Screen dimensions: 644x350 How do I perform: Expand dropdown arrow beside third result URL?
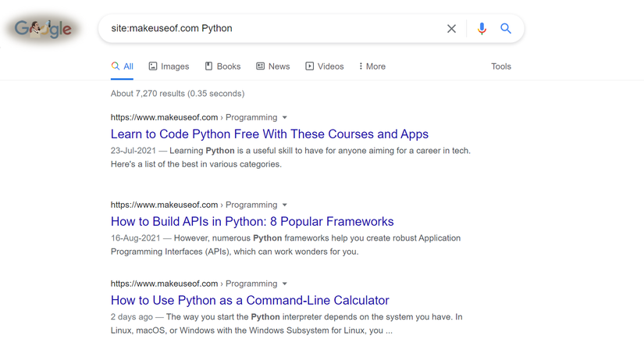click(285, 284)
